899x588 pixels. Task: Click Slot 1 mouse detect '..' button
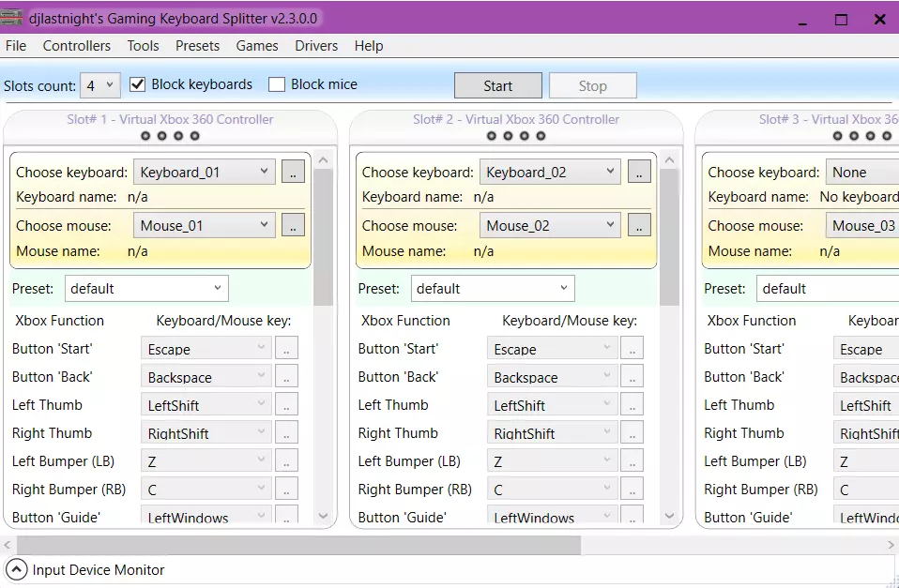pyautogui.click(x=293, y=225)
